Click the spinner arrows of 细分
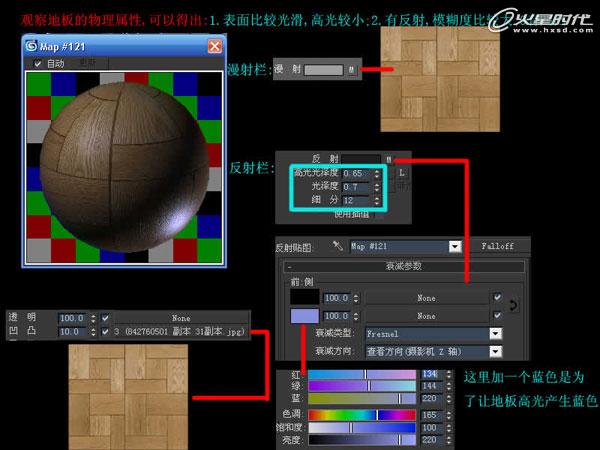Screen dimensions: 600x450 [377, 200]
